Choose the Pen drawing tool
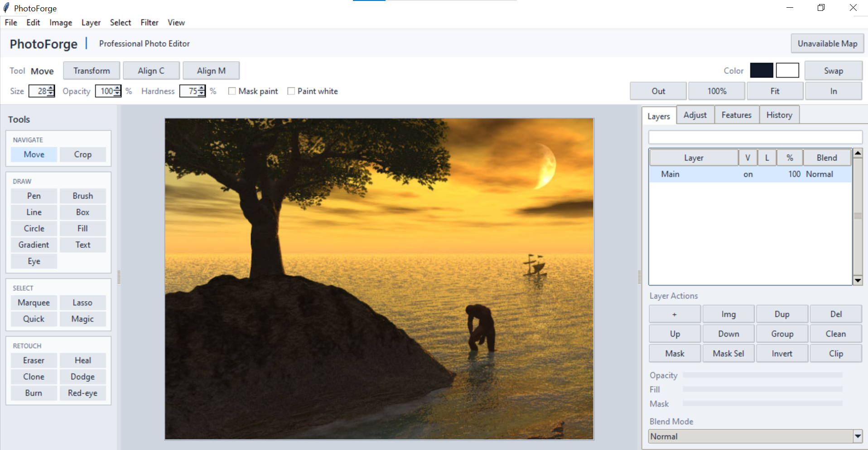This screenshot has height=450, width=868. click(34, 196)
